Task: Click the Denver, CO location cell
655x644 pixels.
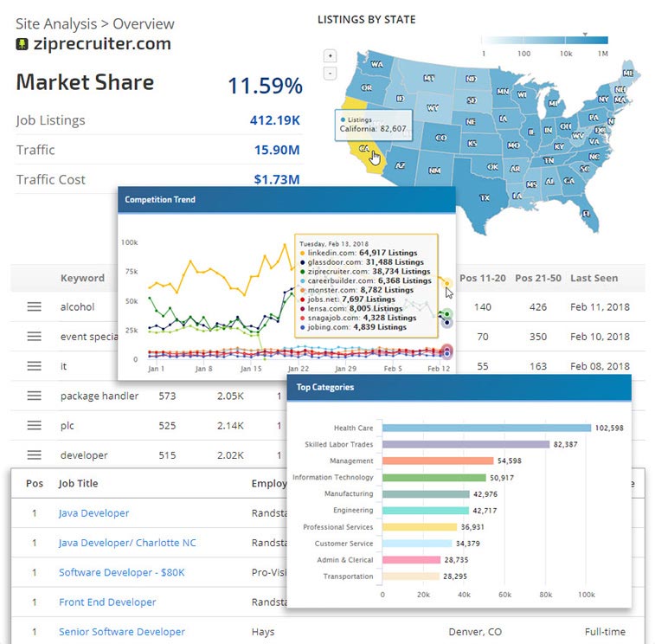Action: pyautogui.click(x=475, y=632)
